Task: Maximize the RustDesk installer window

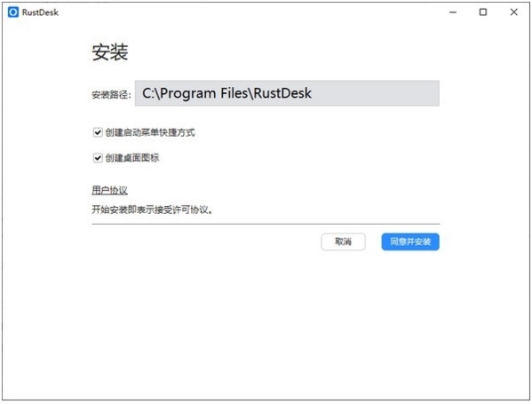Action: [x=483, y=12]
